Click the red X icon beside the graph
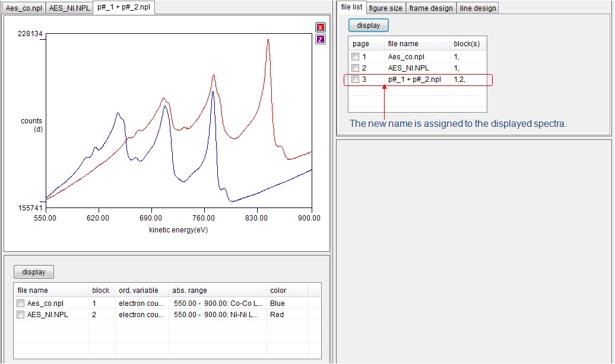 click(x=321, y=27)
